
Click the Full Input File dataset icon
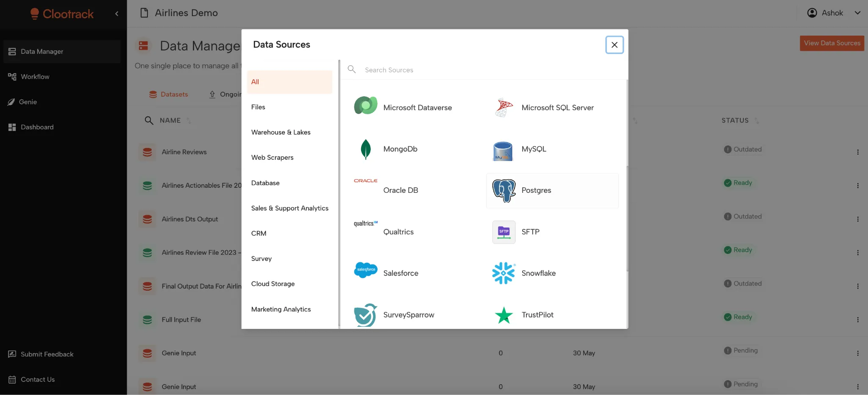(147, 320)
